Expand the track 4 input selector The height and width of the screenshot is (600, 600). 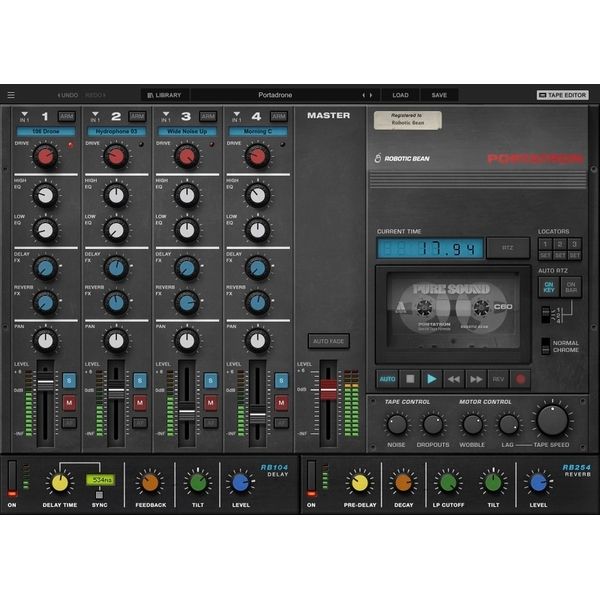pos(237,116)
